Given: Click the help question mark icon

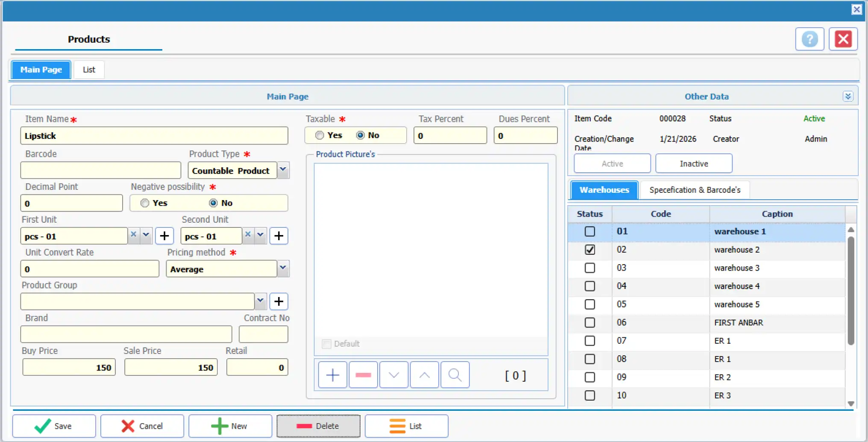Looking at the screenshot, I should pyautogui.click(x=809, y=39).
